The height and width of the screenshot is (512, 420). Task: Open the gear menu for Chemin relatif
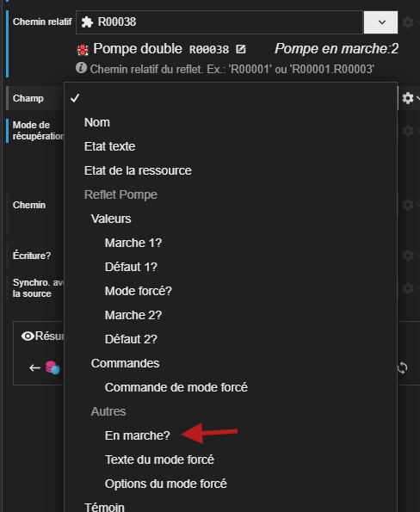point(408,22)
